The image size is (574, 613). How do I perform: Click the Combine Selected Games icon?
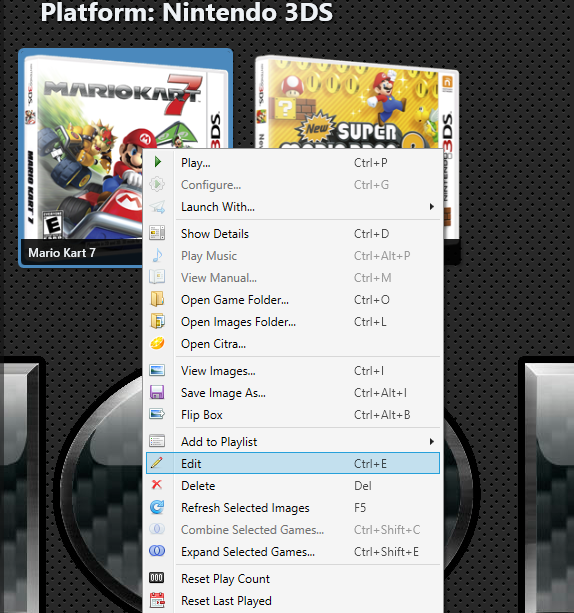(x=157, y=529)
